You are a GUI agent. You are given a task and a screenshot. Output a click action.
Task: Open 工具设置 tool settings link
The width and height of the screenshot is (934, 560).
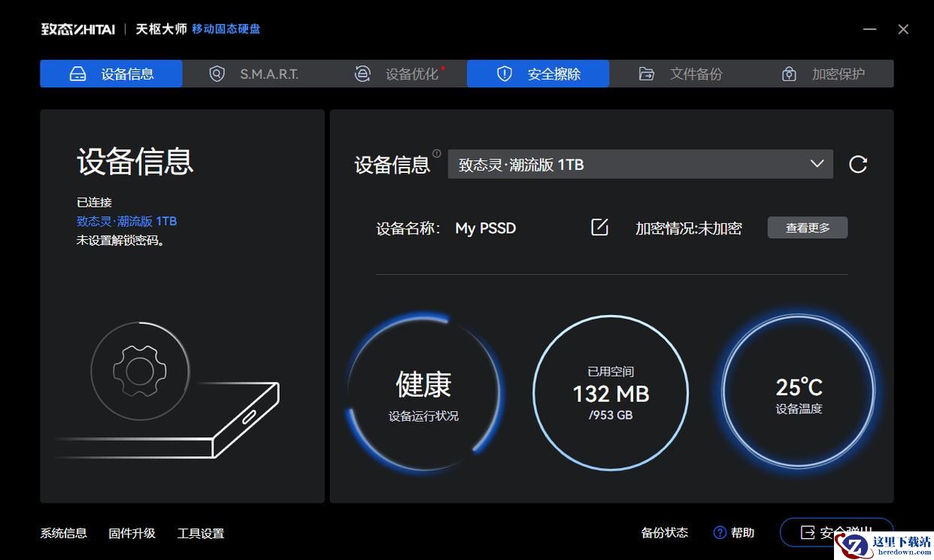201,533
